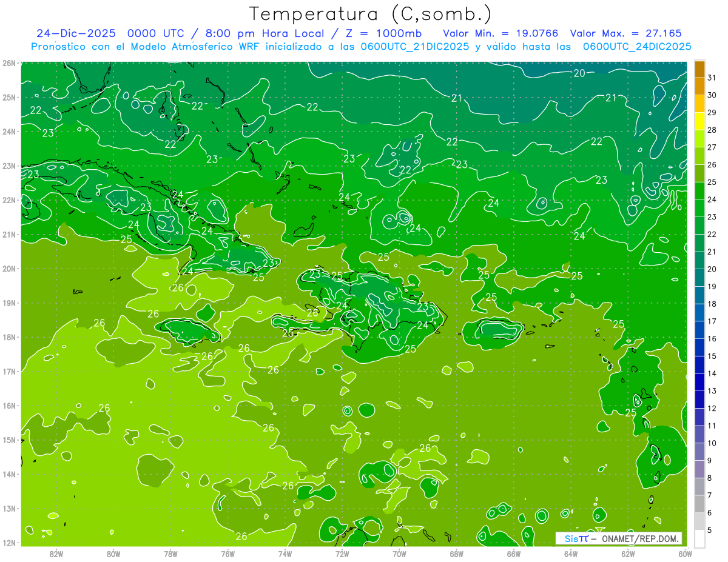Click the green color band between 23 and 24
Screen dimensions: 728x562
[x=700, y=209]
